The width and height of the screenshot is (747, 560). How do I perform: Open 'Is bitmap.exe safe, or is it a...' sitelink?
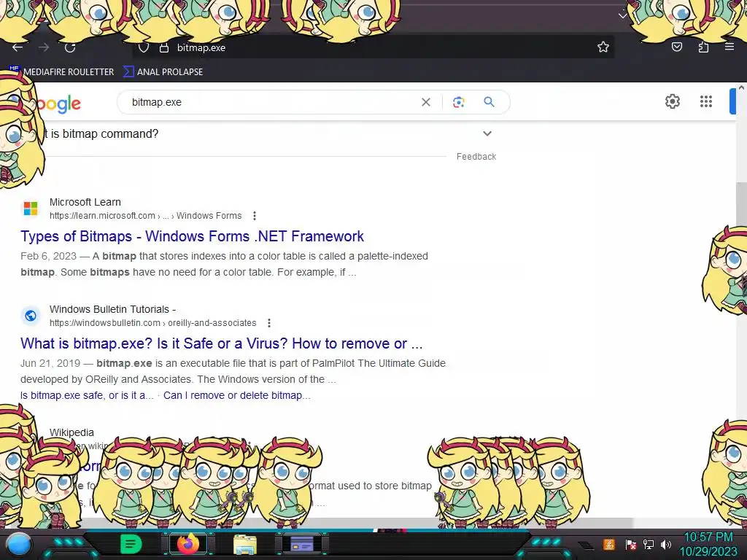click(87, 395)
